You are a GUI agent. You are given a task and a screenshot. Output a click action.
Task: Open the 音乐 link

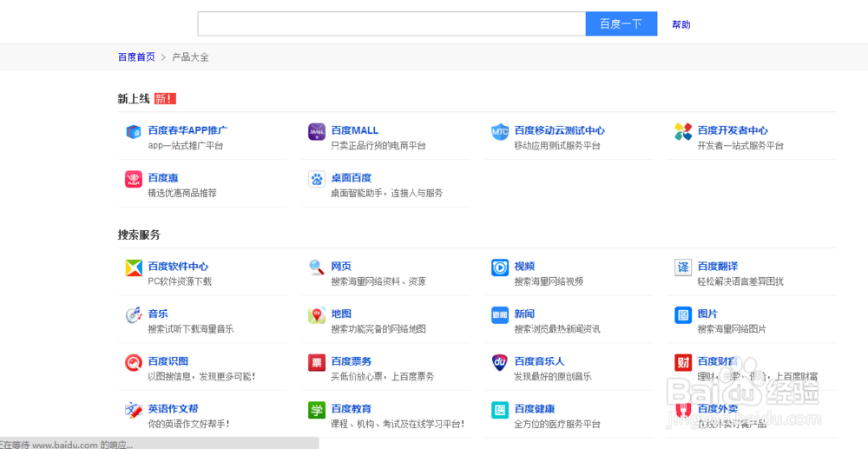point(158,314)
